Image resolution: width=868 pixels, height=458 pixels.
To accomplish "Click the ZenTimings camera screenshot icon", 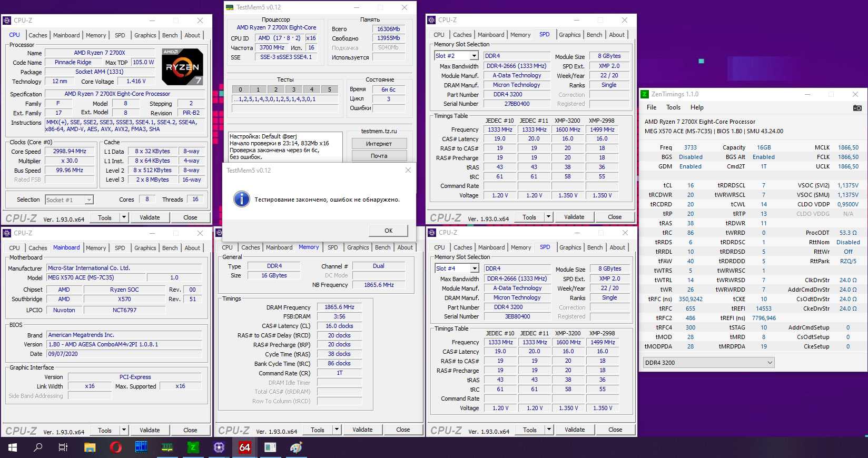I will [857, 108].
